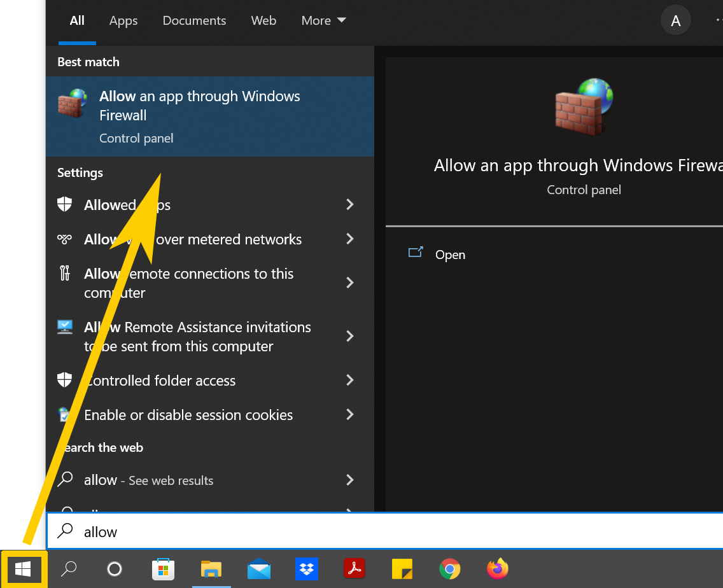The height and width of the screenshot is (588, 723).
Task: Open the Mail app from the taskbar
Action: [x=258, y=569]
